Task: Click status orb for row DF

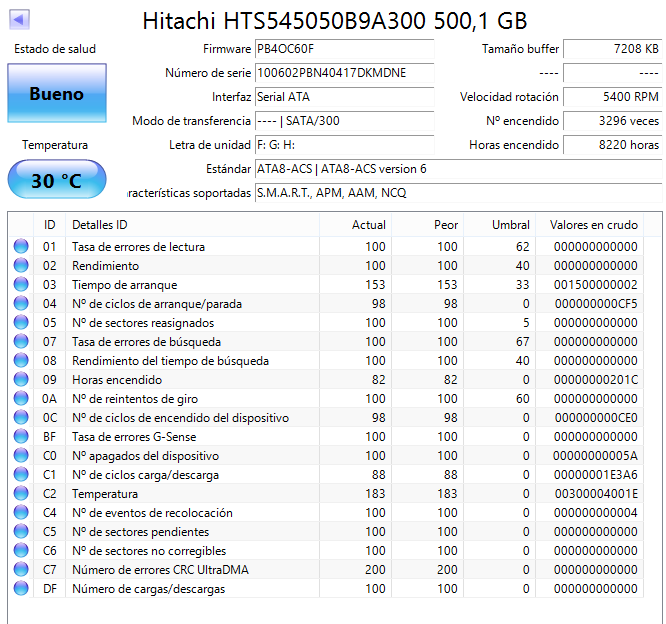Action: (x=21, y=588)
